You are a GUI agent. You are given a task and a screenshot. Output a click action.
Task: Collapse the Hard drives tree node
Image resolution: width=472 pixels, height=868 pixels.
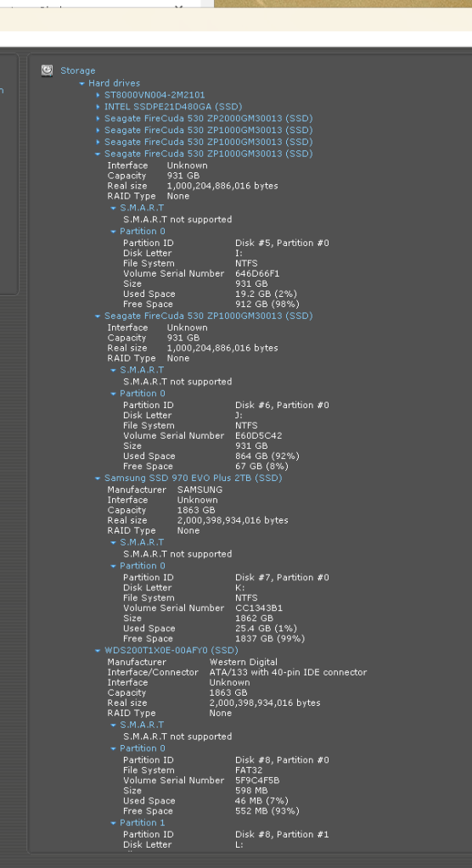tap(82, 84)
